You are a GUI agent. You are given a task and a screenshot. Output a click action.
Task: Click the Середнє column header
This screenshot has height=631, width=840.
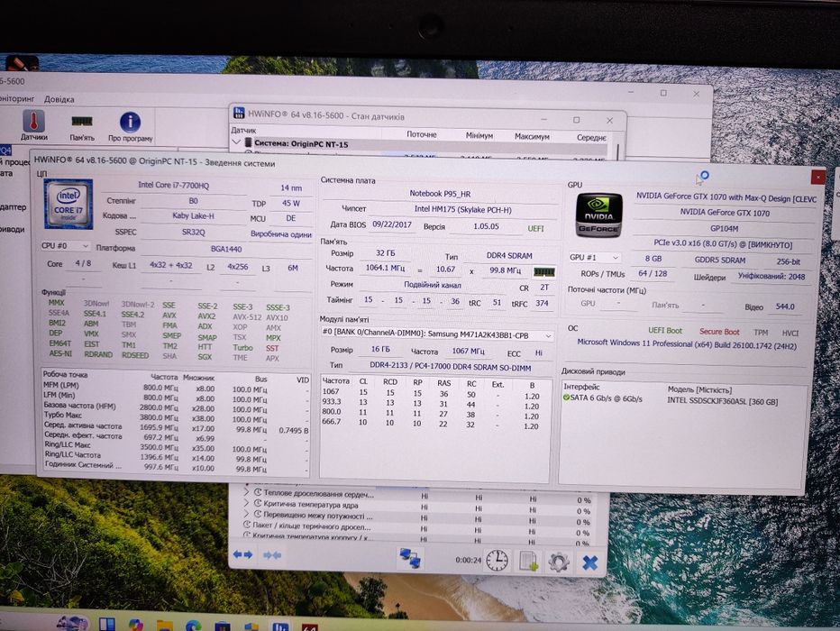591,137
